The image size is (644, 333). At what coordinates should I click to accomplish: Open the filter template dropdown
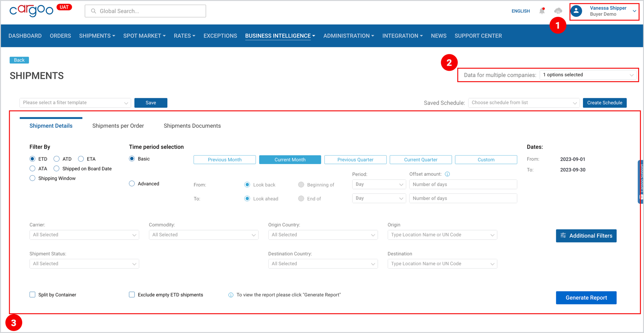(75, 103)
